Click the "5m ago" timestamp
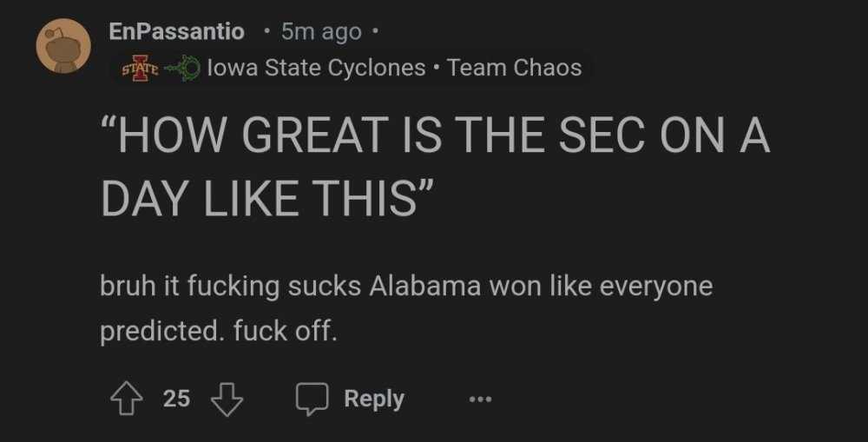 [321, 32]
